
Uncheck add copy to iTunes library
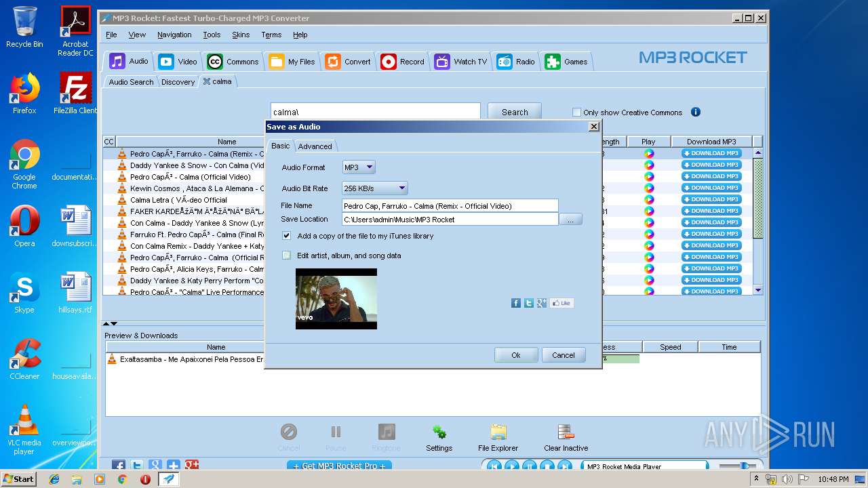(286, 236)
